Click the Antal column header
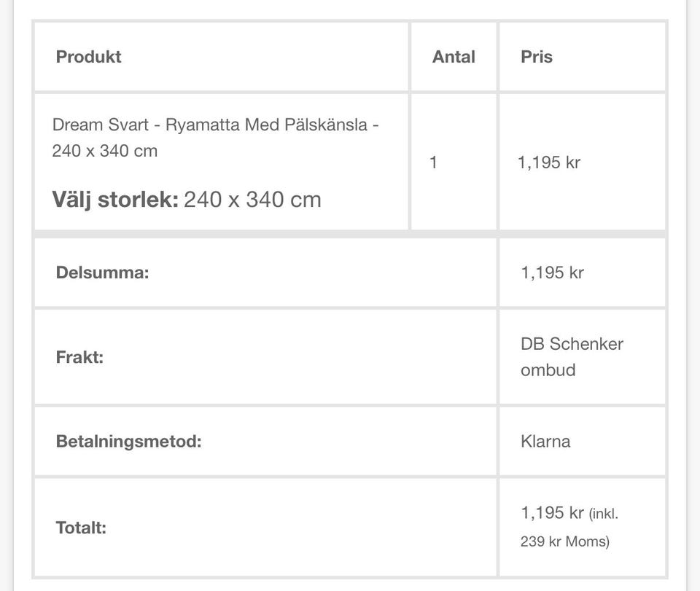The image size is (700, 591). [454, 57]
